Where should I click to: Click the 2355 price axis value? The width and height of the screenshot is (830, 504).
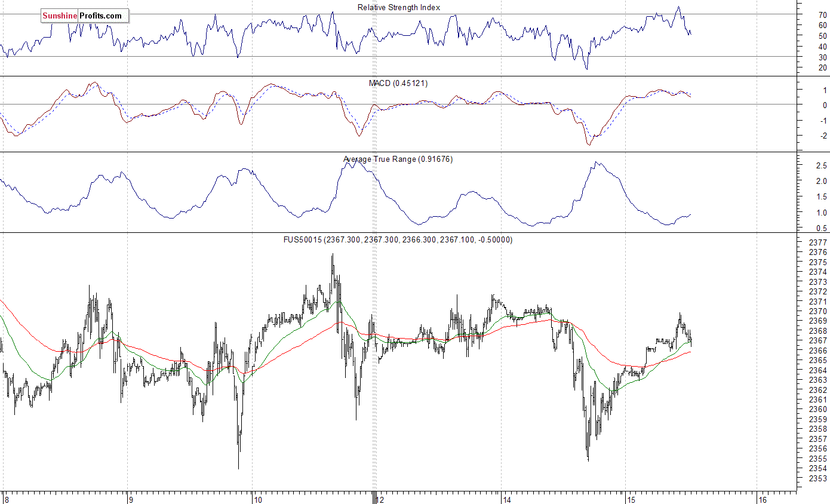(x=819, y=458)
